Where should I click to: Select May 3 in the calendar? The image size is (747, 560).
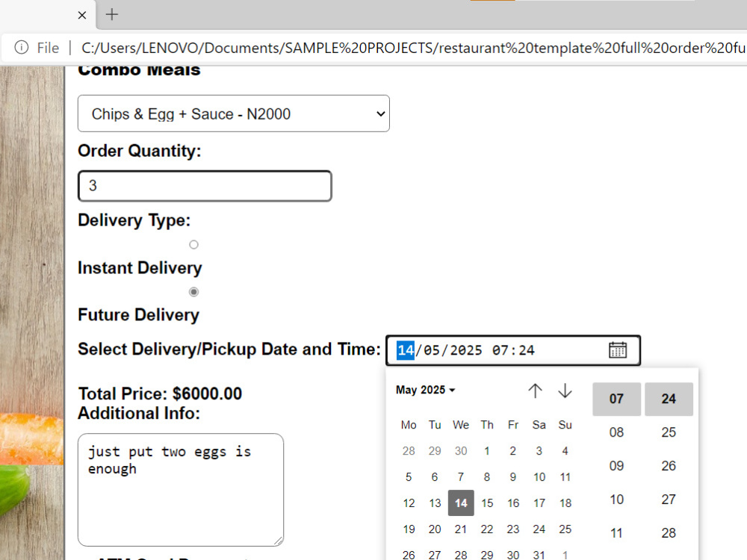tap(539, 451)
